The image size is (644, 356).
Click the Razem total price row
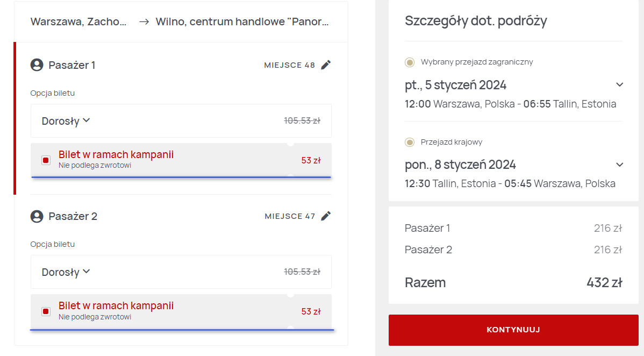coord(513,282)
